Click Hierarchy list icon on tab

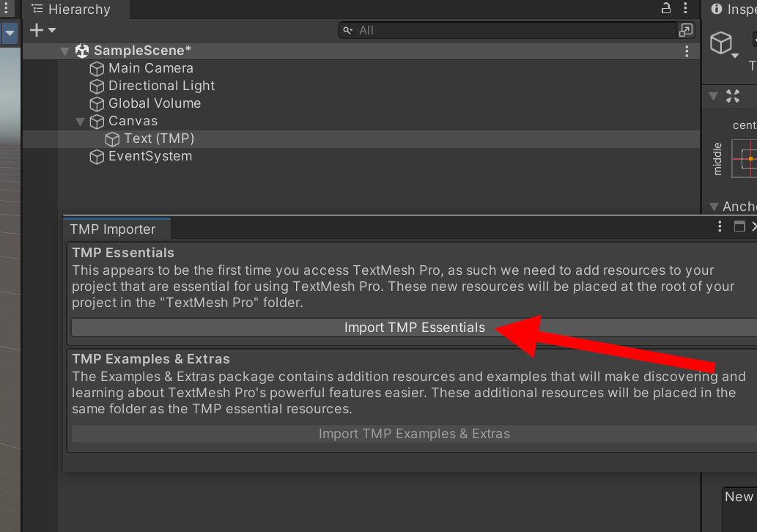37,9
